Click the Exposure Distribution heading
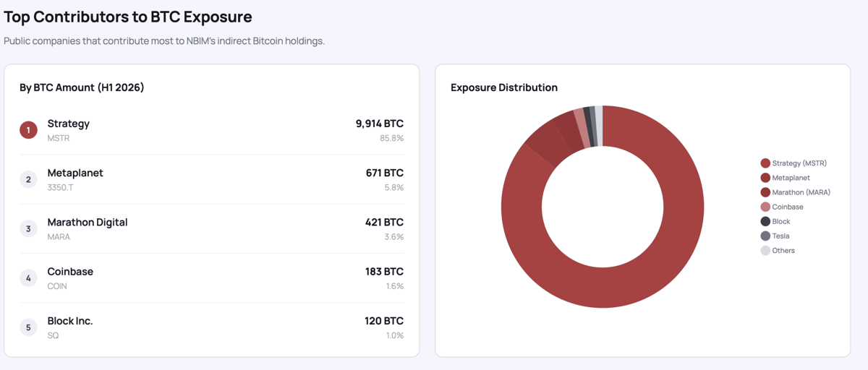The height and width of the screenshot is (370, 868). pos(504,87)
